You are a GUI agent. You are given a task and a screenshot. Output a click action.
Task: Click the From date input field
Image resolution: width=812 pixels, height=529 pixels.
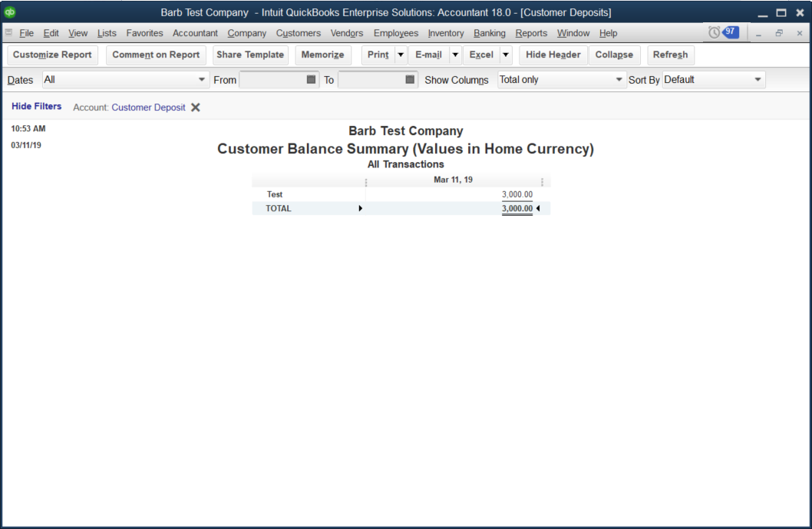coord(273,80)
